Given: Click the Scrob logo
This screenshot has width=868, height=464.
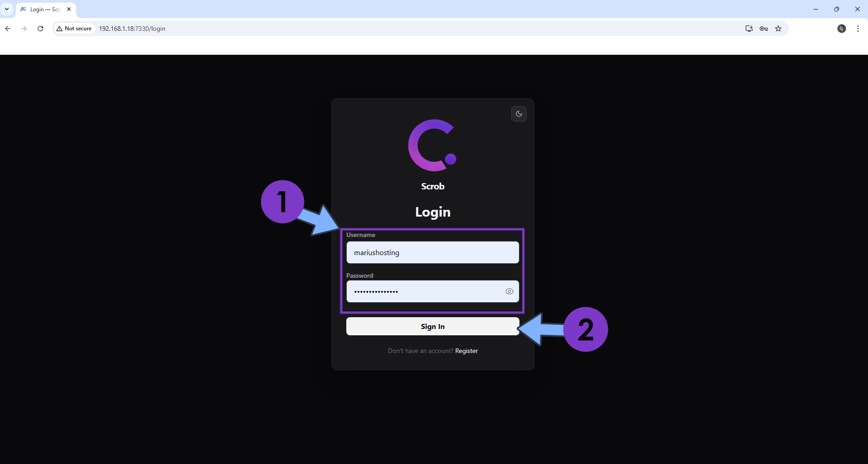Looking at the screenshot, I should click(432, 146).
